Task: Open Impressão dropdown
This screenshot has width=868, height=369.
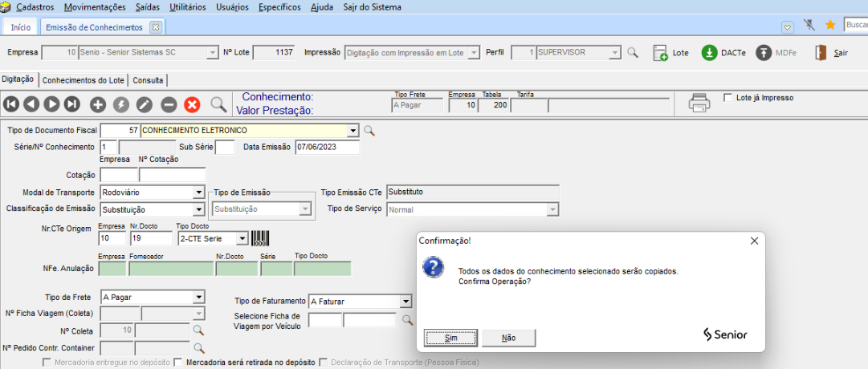Action: coord(474,53)
